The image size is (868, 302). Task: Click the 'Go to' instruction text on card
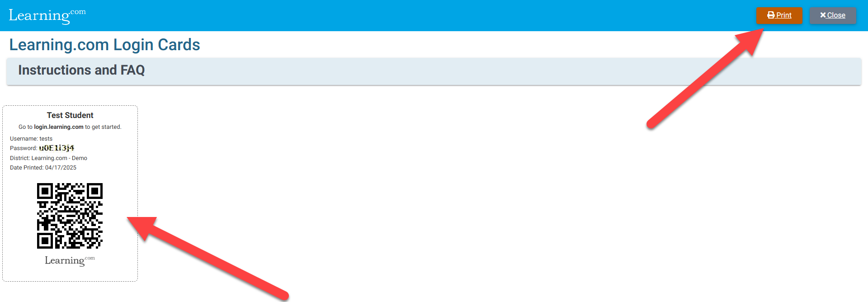coord(25,127)
